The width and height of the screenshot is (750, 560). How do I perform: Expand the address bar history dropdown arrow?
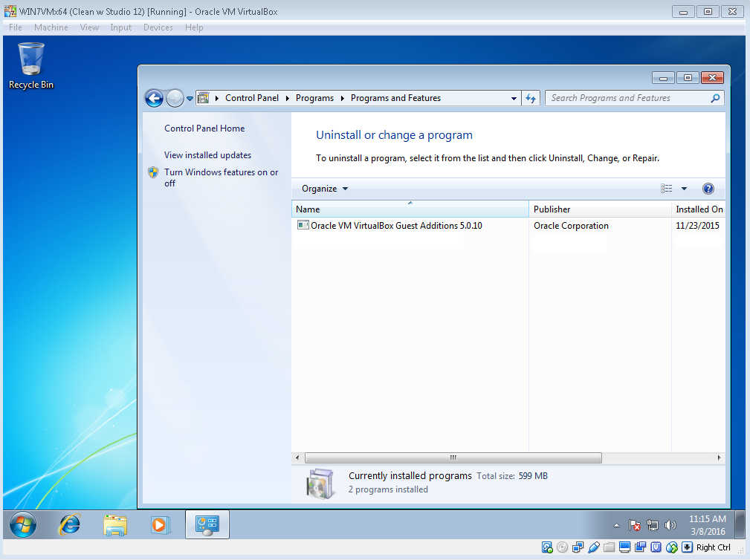(514, 97)
